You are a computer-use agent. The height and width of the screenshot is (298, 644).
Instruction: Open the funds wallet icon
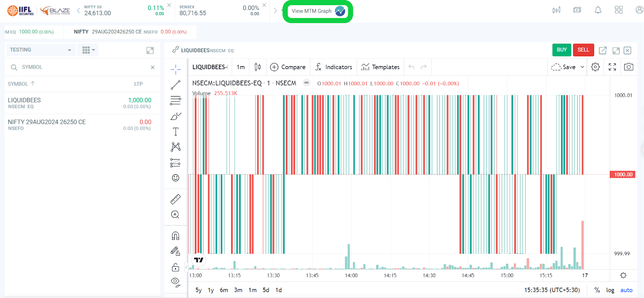[x=577, y=10]
